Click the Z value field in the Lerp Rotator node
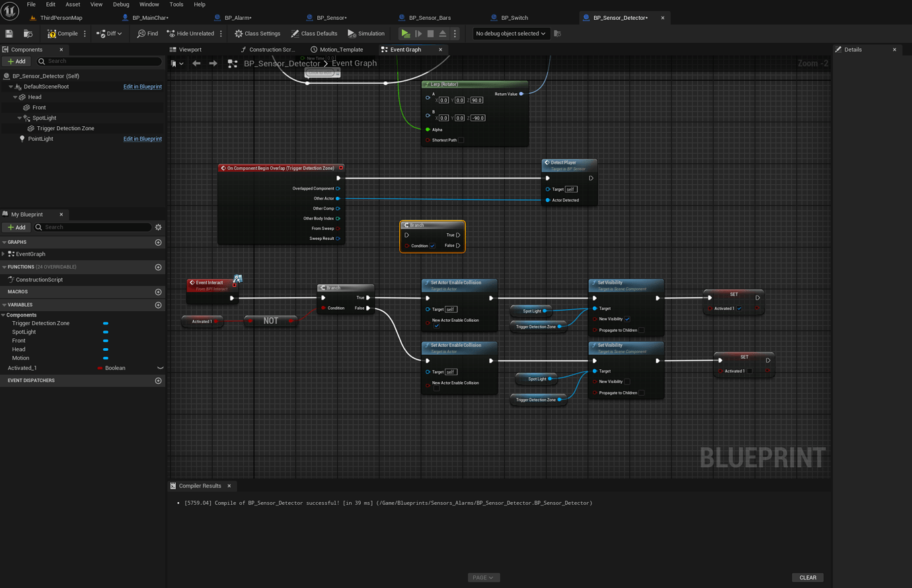 [476, 100]
